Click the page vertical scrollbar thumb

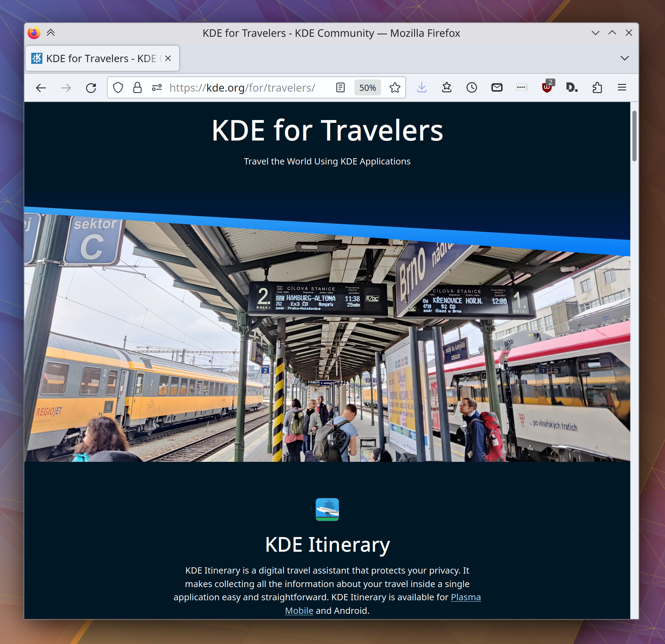point(634,136)
